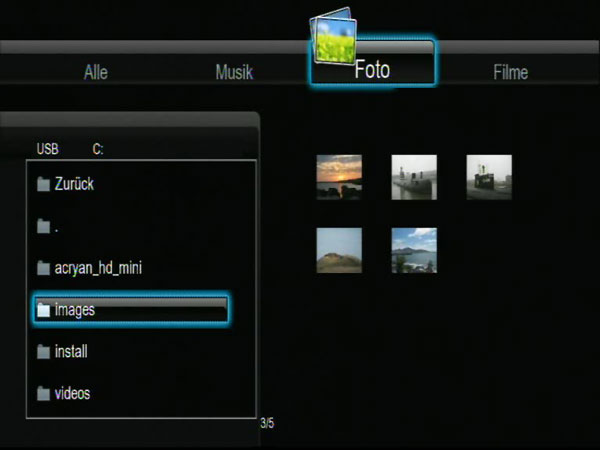Click the images folder icon
Viewport: 600px width, 450px height.
(43, 310)
